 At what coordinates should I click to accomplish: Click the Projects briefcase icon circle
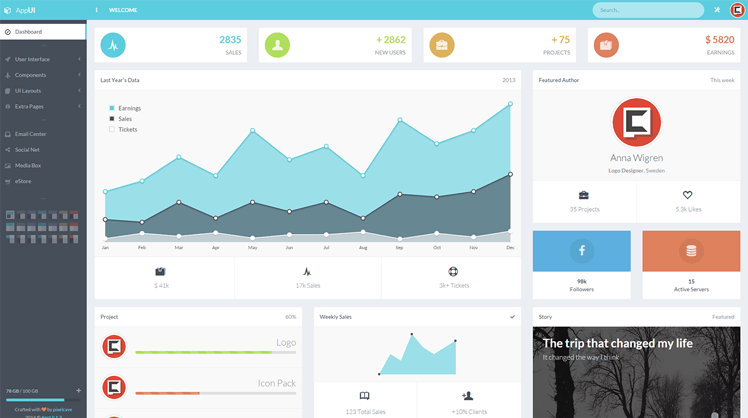[442, 45]
